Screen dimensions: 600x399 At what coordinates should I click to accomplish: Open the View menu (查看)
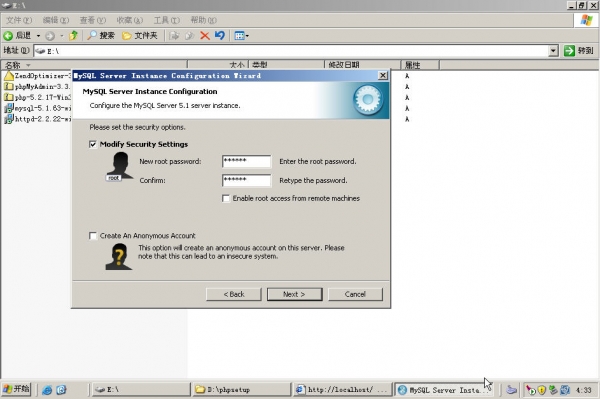tap(93, 20)
